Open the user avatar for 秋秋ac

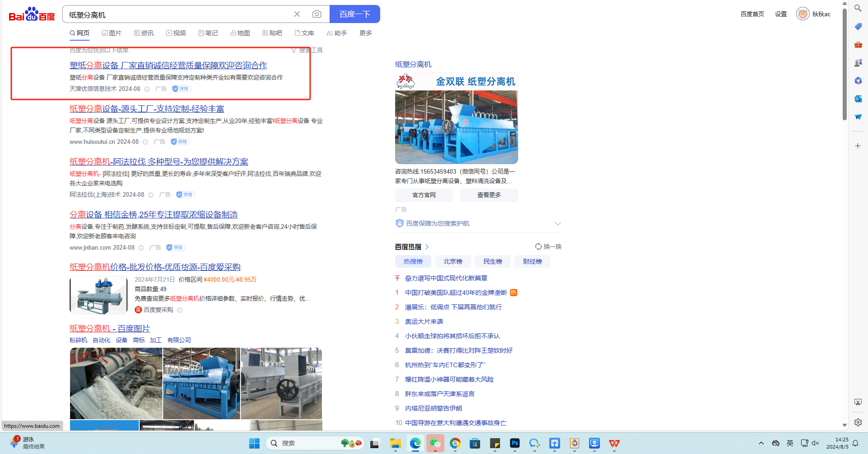(x=802, y=14)
